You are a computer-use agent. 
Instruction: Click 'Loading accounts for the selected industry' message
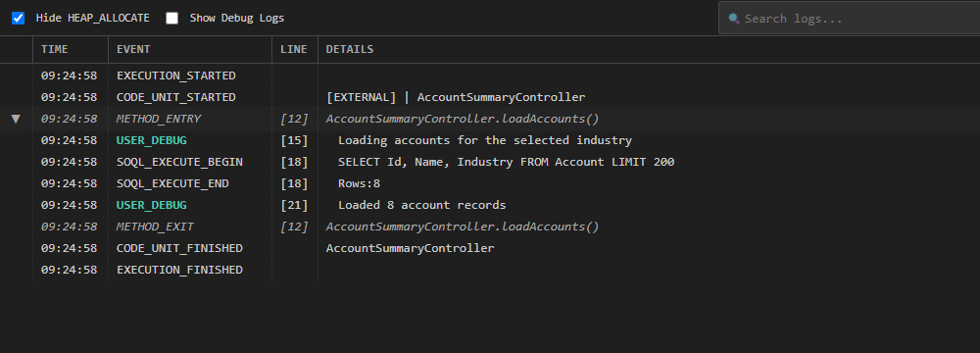(x=485, y=141)
